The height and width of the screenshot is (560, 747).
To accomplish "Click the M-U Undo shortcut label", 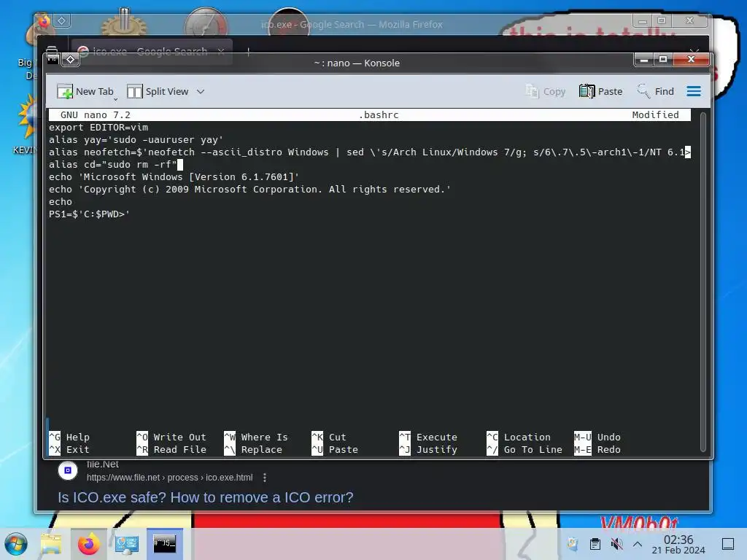I will (x=597, y=437).
